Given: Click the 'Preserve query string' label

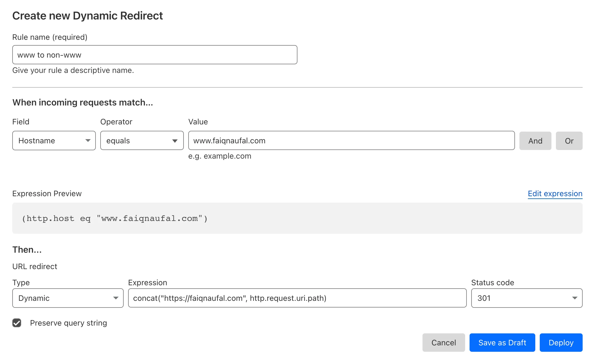Looking at the screenshot, I should click(x=69, y=323).
